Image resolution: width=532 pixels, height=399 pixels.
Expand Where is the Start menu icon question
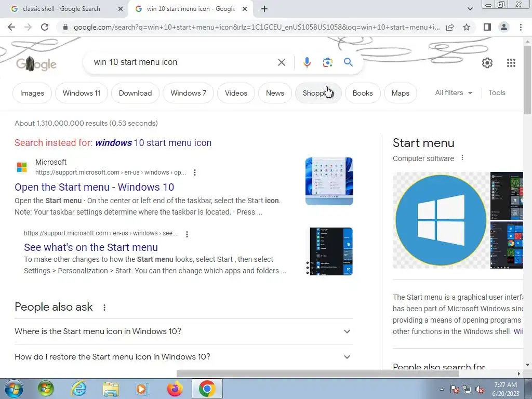tap(184, 331)
